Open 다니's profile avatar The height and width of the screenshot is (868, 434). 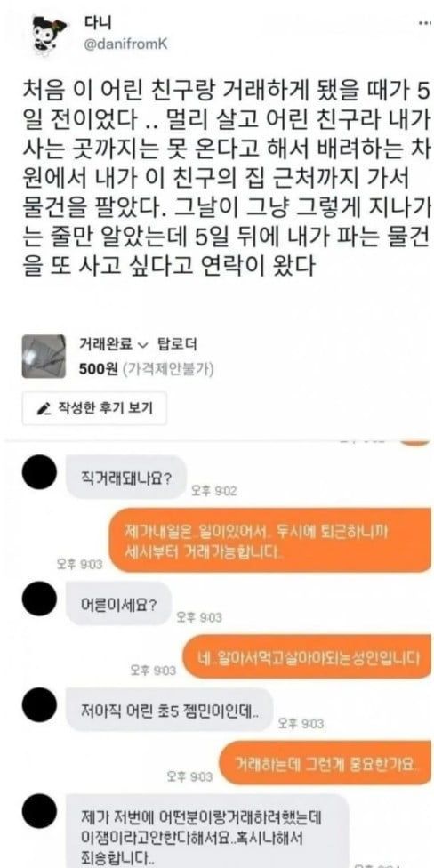point(49,36)
